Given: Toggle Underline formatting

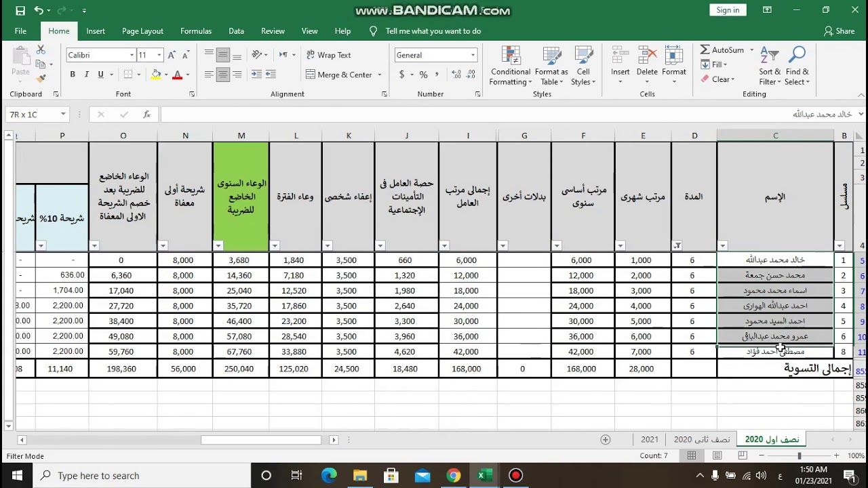Looking at the screenshot, I should (100, 75).
